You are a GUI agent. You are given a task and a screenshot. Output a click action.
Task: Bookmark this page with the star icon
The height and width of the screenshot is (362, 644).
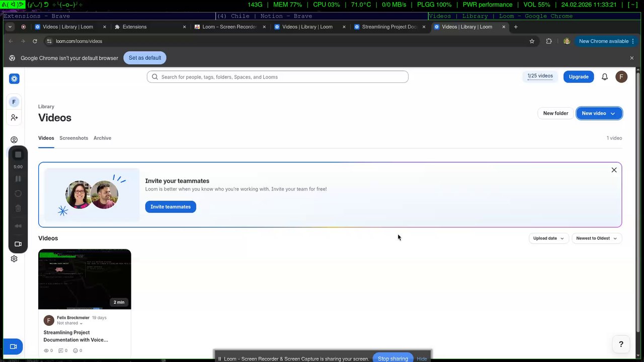click(532, 41)
